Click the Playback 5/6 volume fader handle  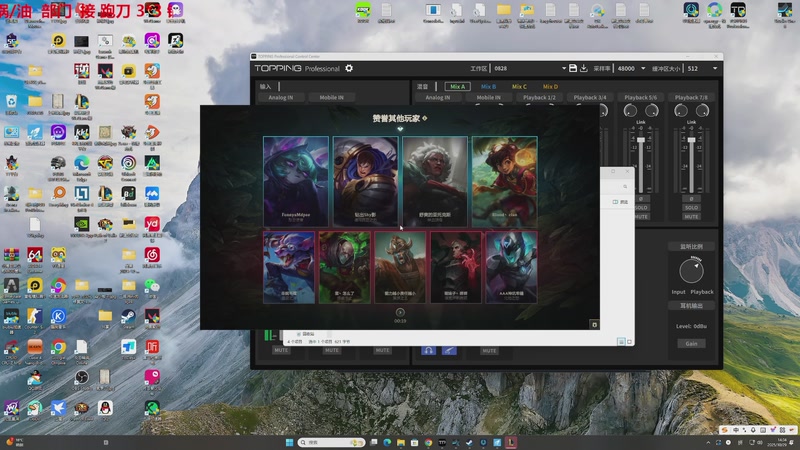click(641, 140)
